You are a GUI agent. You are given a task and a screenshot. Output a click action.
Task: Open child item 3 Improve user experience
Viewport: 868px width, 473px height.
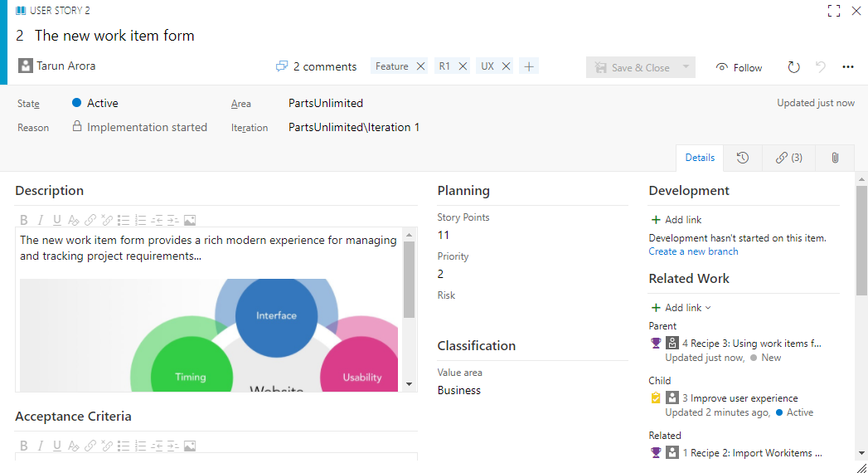739,398
